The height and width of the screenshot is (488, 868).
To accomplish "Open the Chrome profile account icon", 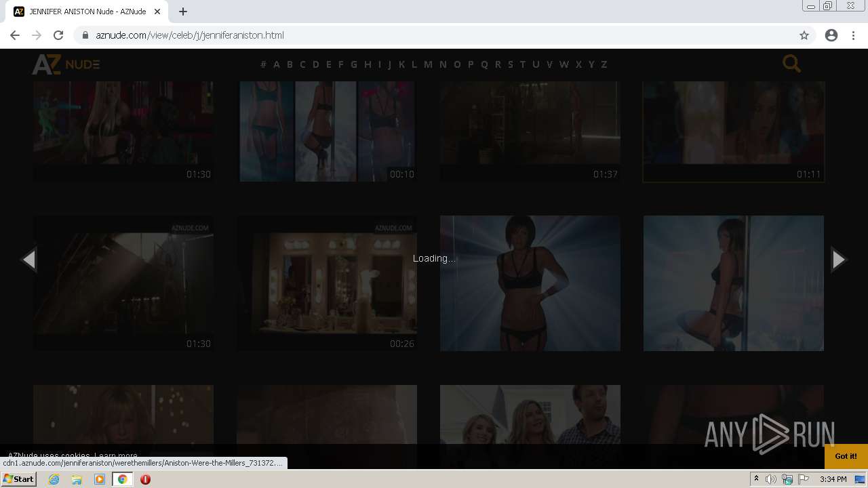I will coord(831,35).
